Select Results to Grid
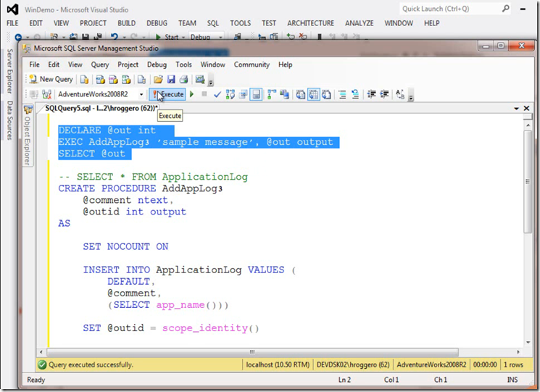The width and height of the screenshot is (540, 392). (x=313, y=94)
